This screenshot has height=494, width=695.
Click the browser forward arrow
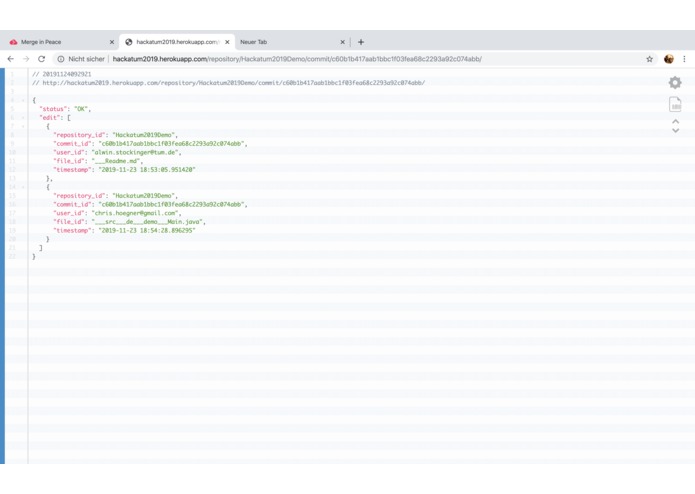point(26,59)
